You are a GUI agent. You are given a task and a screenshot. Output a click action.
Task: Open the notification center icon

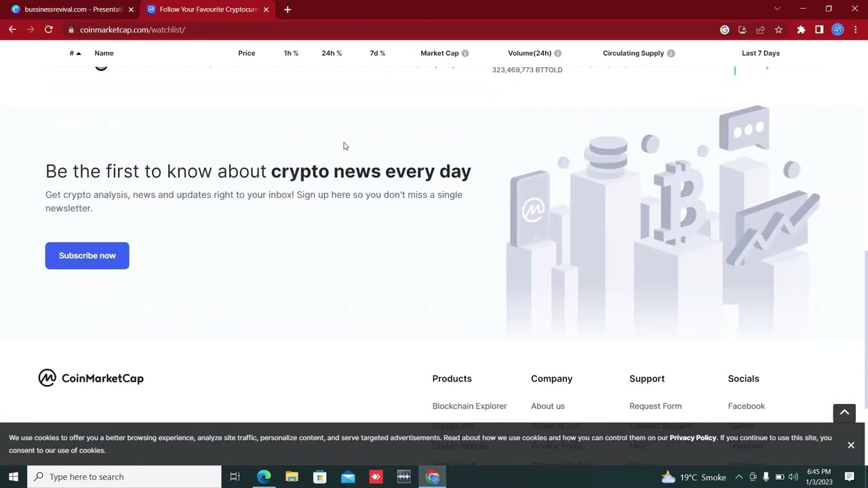tap(849, 477)
